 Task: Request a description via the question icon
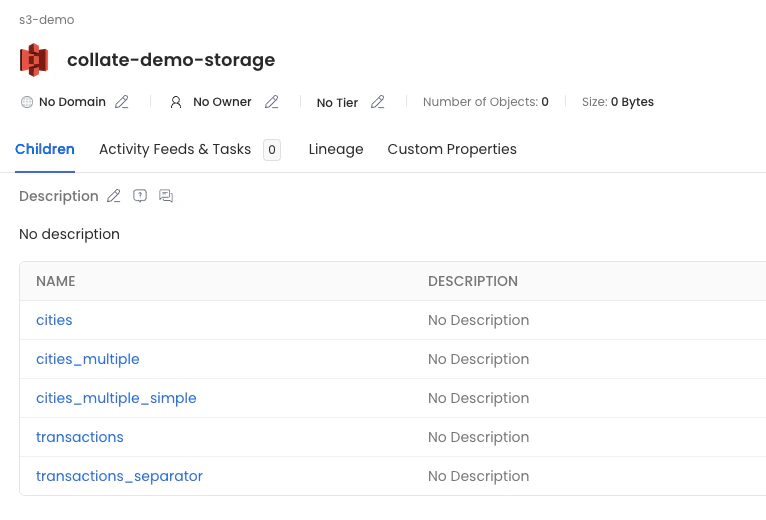pos(140,196)
